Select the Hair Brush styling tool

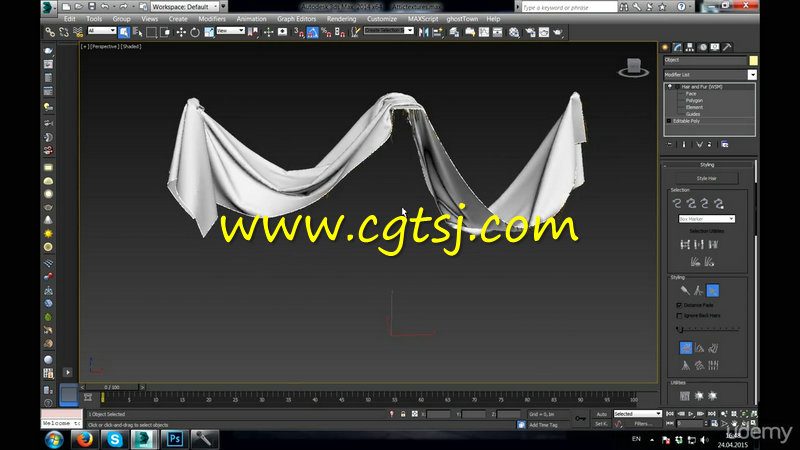[685, 291]
